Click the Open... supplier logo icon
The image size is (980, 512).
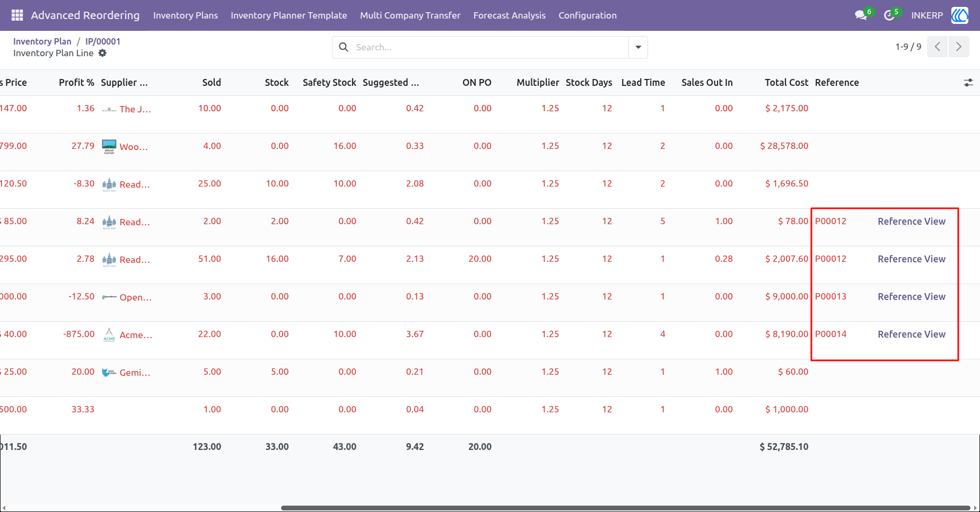coord(109,297)
